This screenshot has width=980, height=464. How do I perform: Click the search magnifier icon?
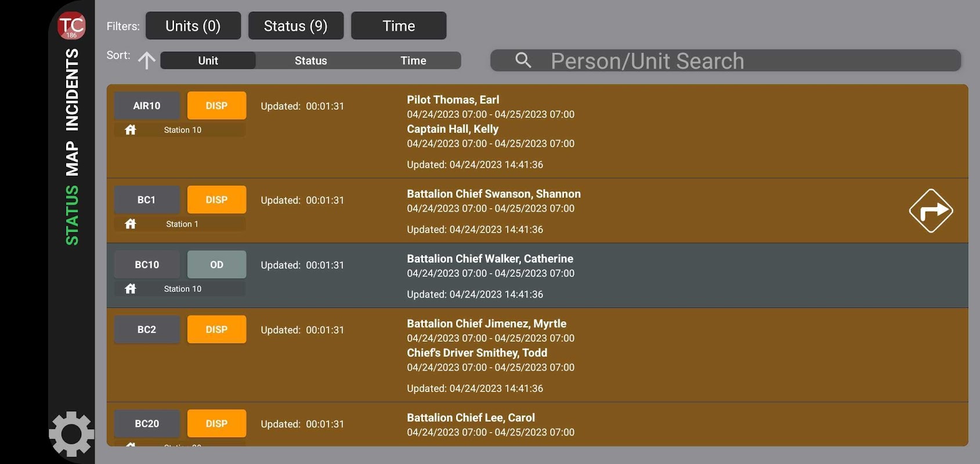[523, 60]
